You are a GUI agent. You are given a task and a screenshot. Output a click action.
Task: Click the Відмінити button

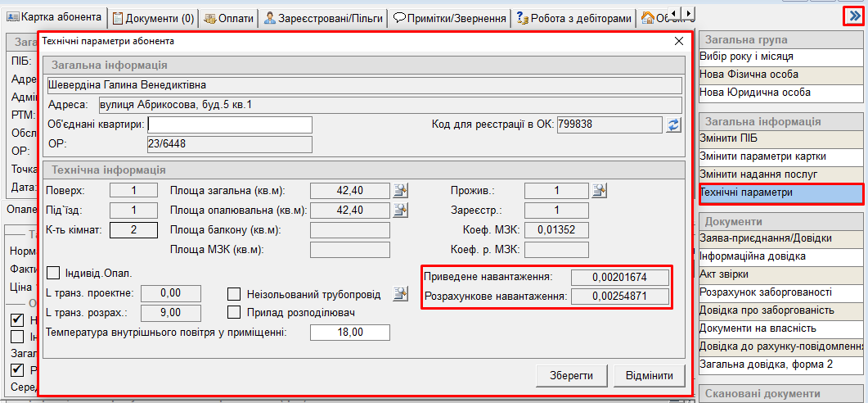tap(649, 375)
